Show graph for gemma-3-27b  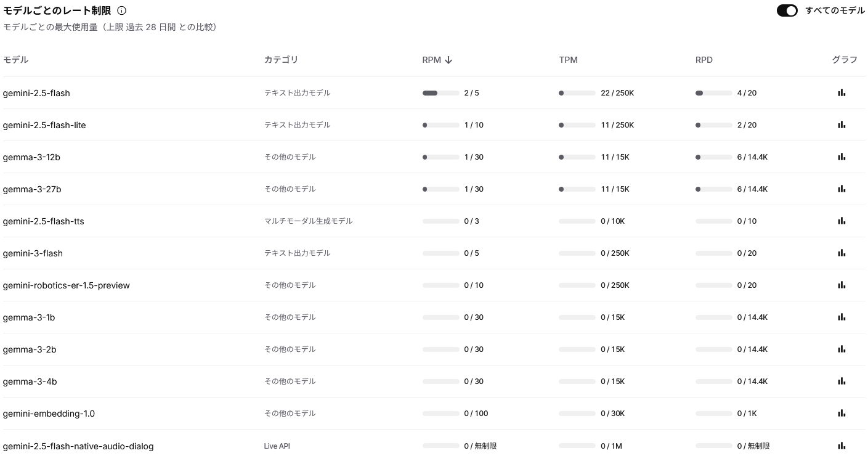click(x=842, y=189)
